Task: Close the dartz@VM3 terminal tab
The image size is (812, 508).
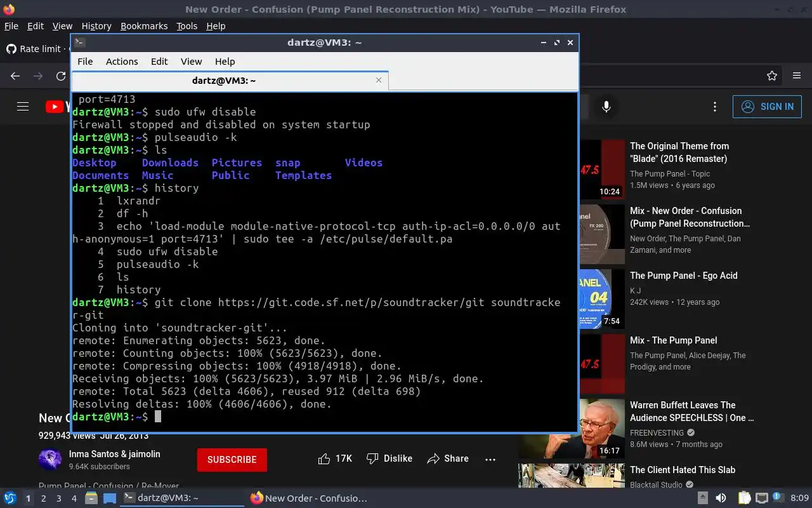Action: point(379,81)
